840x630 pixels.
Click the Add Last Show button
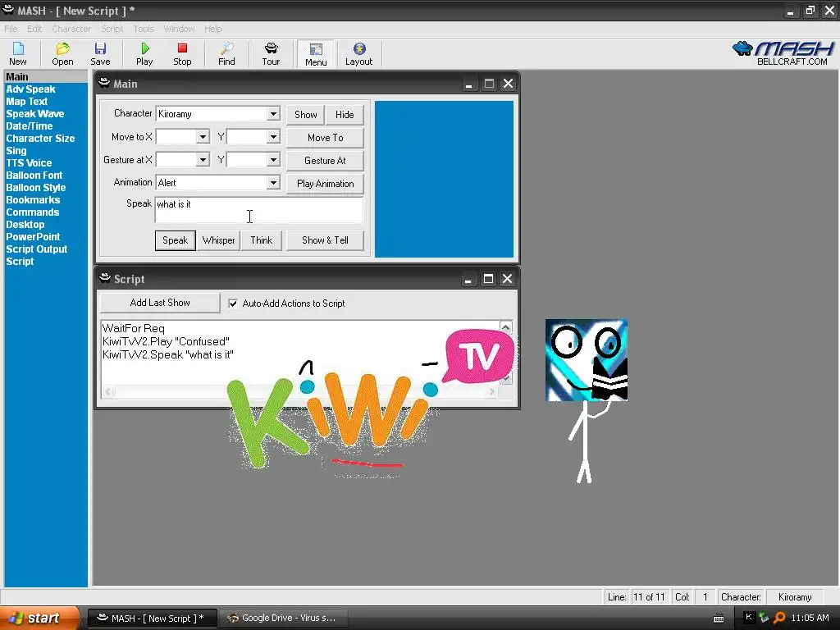click(160, 303)
